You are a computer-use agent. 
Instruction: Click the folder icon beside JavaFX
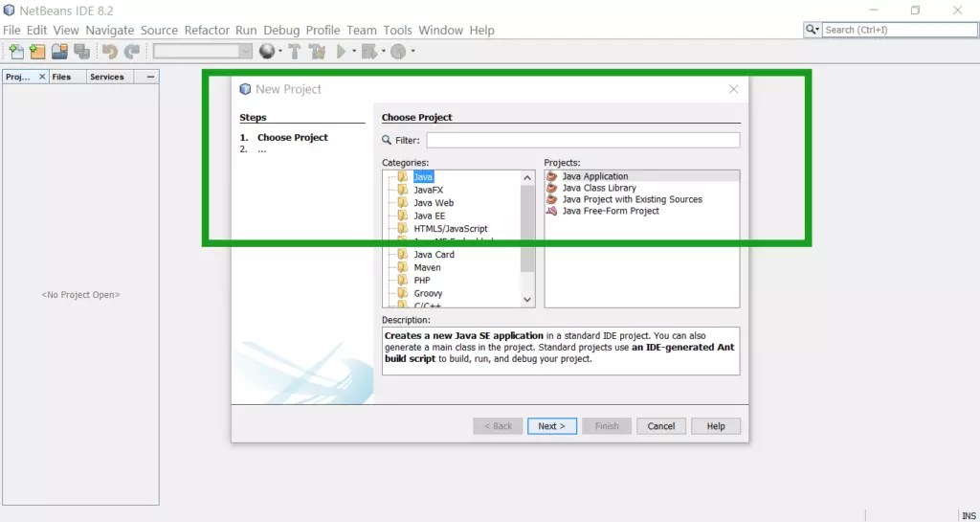click(403, 190)
